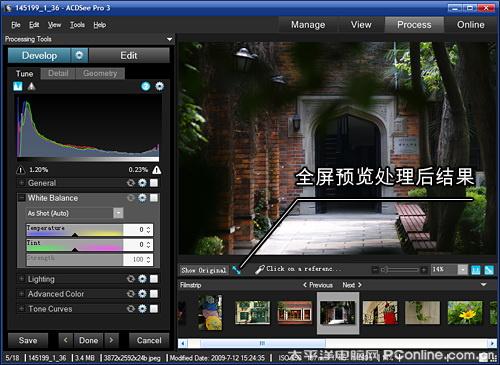Click the Show Original button
Screen dimensions: 500x365
point(204,270)
